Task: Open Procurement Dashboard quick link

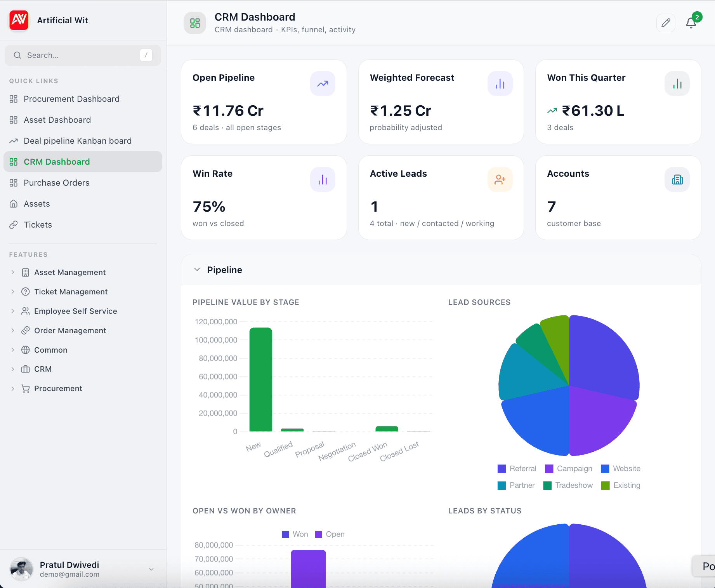Action: pos(83,99)
